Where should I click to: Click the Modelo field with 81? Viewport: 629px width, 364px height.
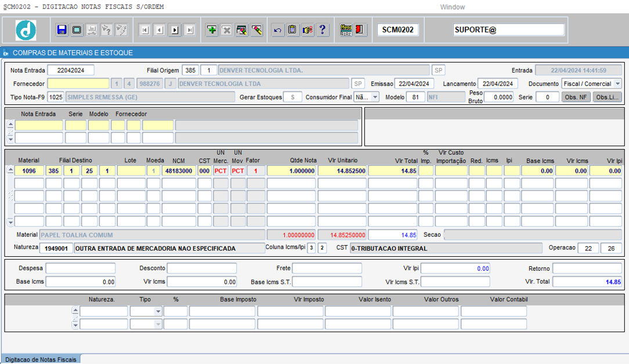pyautogui.click(x=415, y=97)
